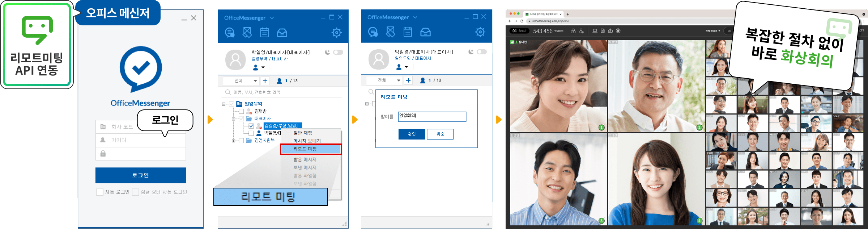The width and height of the screenshot is (868, 229).
Task: Open status dropdown arrow under profile in room-name dialog window
Action: pyautogui.click(x=406, y=67)
